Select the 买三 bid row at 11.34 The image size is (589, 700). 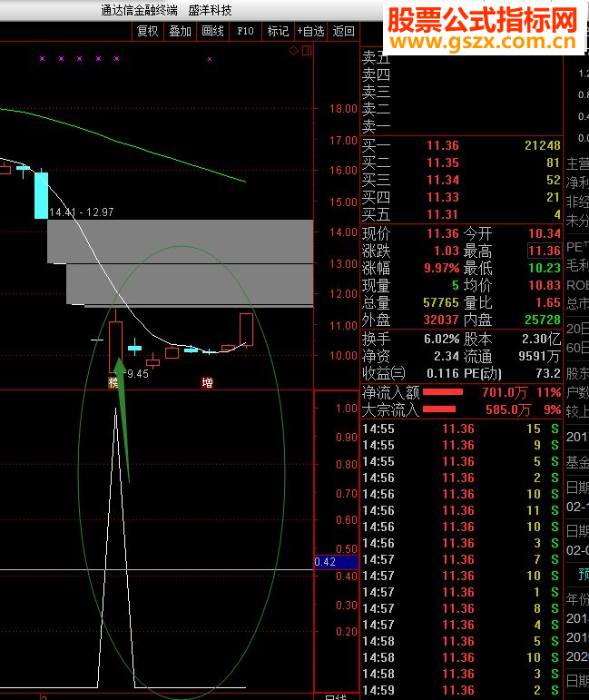coord(461,180)
